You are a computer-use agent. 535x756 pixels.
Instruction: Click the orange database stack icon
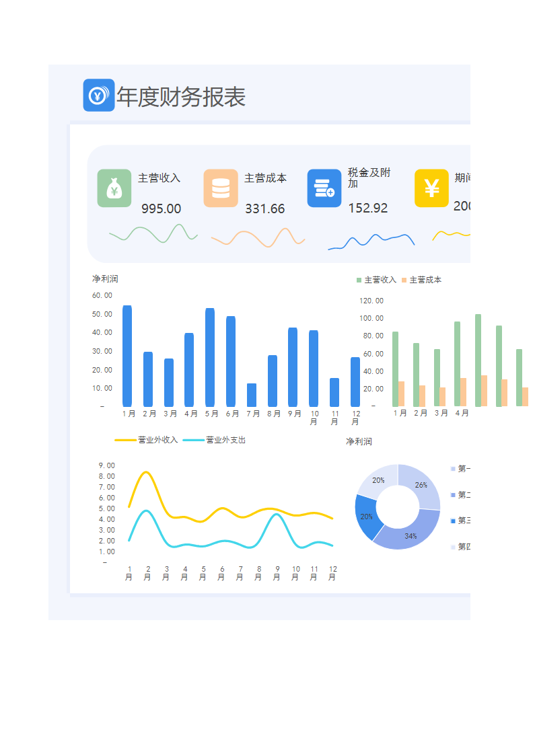(x=221, y=188)
